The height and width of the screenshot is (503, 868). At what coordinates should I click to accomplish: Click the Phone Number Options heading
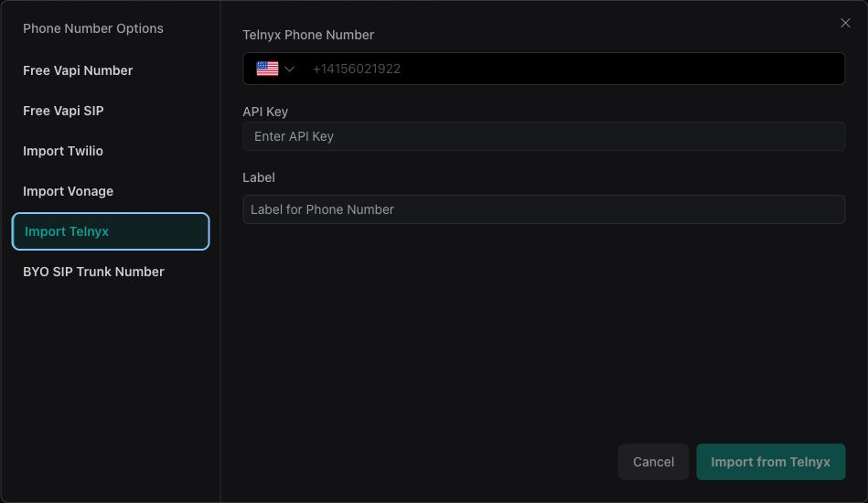(x=93, y=28)
